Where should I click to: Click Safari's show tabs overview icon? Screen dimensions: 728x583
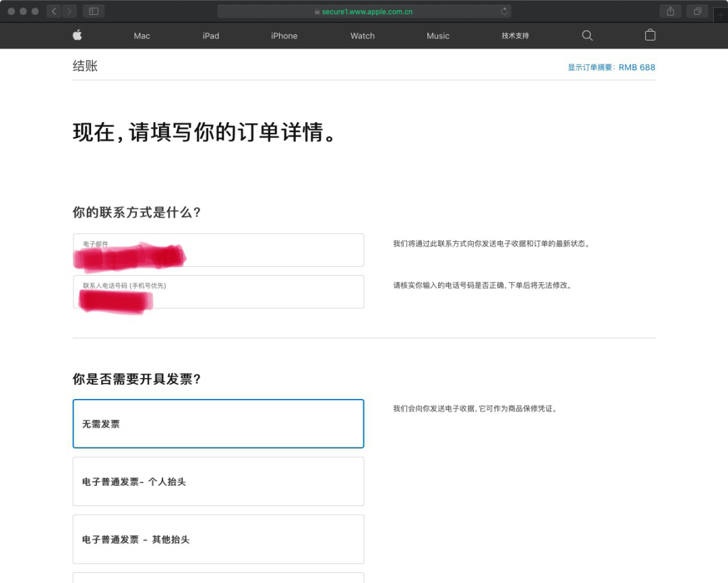pyautogui.click(x=697, y=11)
